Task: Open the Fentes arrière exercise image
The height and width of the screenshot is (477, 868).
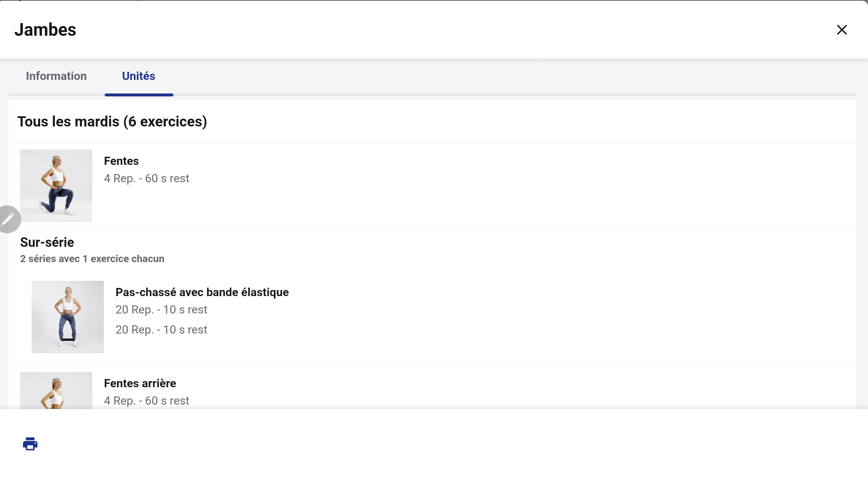Action: pyautogui.click(x=56, y=390)
